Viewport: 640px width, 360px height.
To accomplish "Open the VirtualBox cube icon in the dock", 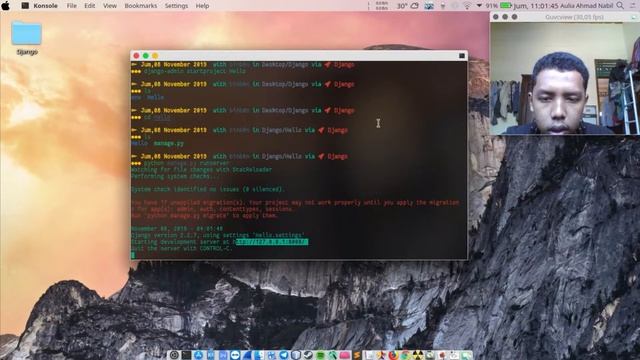I will click(296, 355).
